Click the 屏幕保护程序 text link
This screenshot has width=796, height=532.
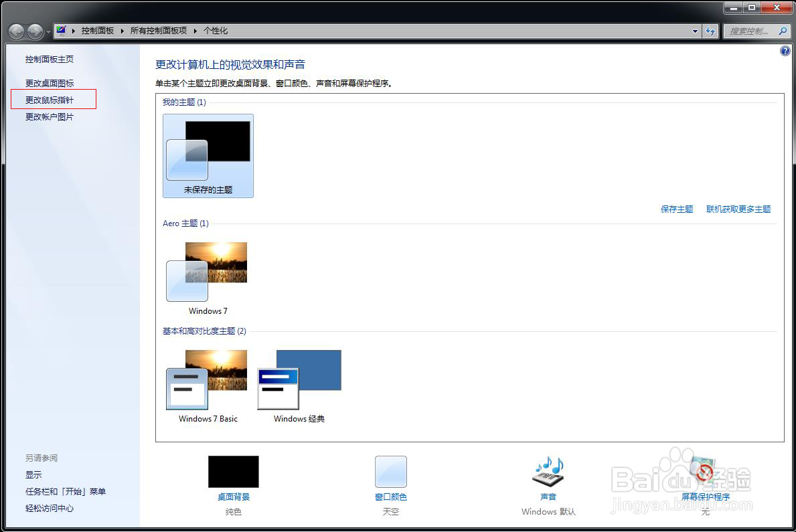[x=705, y=497]
